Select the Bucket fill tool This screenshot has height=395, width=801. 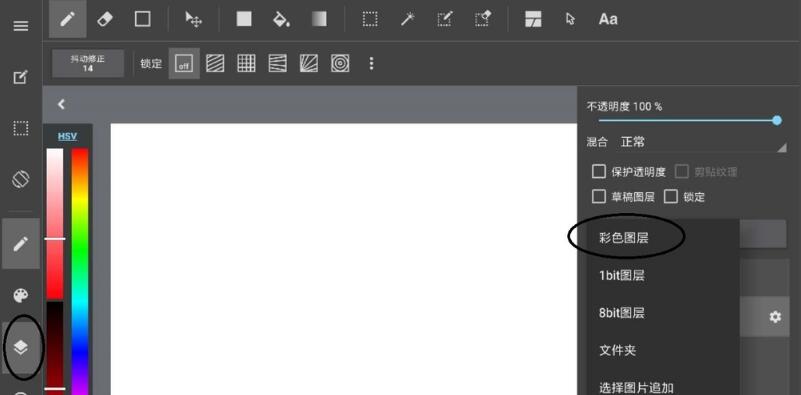[x=281, y=19]
